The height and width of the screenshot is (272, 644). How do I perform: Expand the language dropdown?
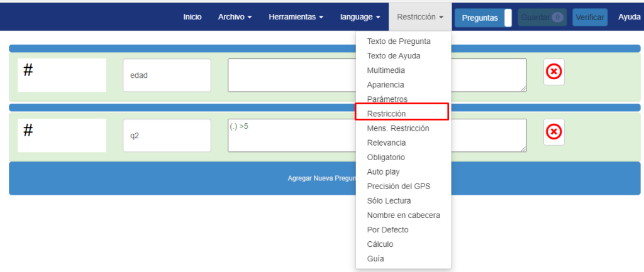coord(360,17)
